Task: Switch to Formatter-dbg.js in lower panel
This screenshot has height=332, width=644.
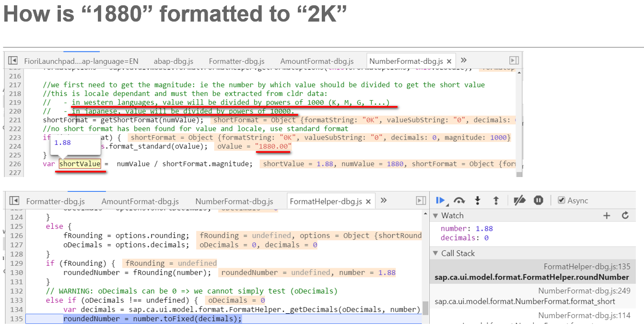Action: tap(56, 202)
